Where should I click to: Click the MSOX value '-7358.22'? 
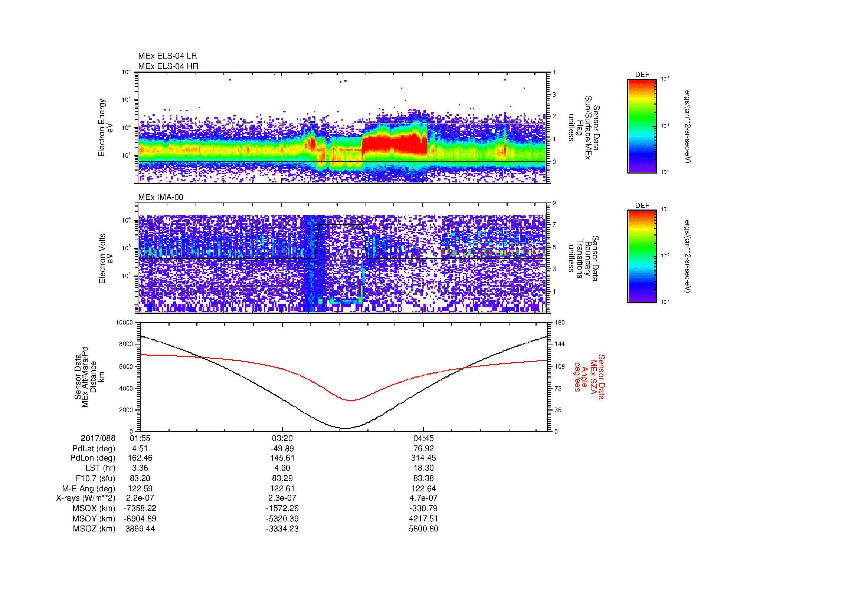(140, 508)
